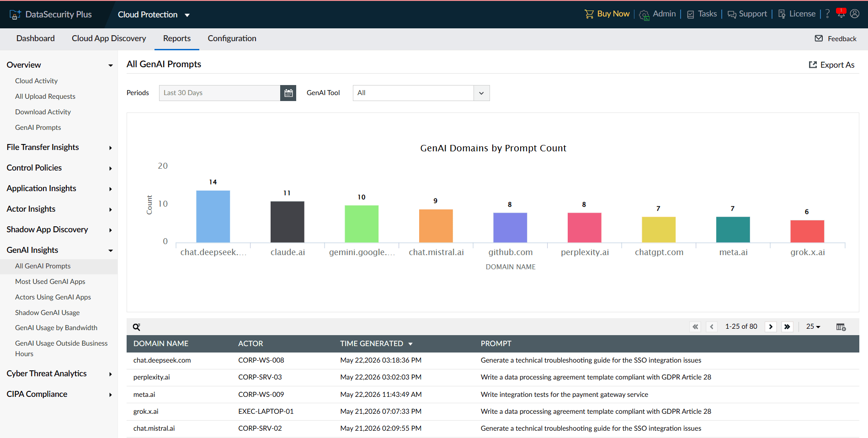Open Most Used GenAI Apps report
868x438 pixels.
(50, 282)
